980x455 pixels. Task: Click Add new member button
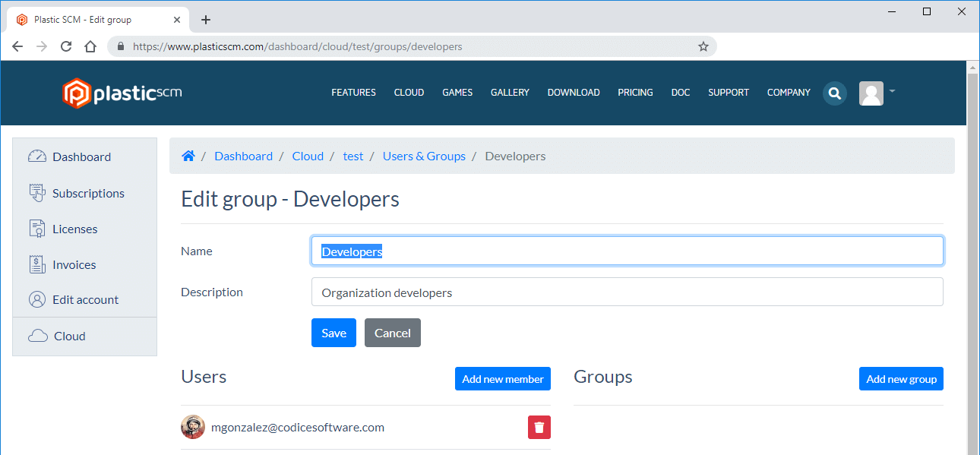503,379
